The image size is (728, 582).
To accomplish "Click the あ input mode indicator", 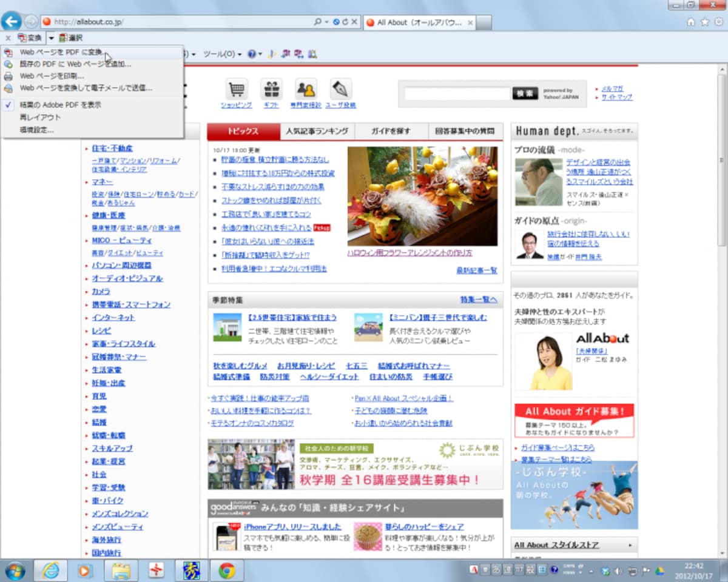I will pyautogui.click(x=496, y=570).
